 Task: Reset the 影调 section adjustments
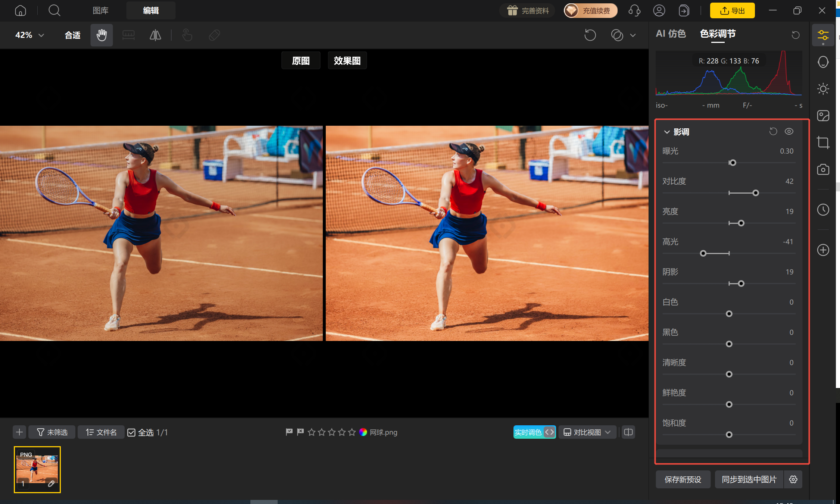pyautogui.click(x=773, y=131)
